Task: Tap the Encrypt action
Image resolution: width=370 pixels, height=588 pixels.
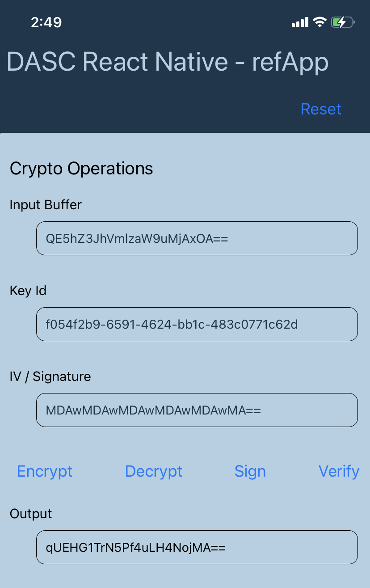Action: click(45, 471)
